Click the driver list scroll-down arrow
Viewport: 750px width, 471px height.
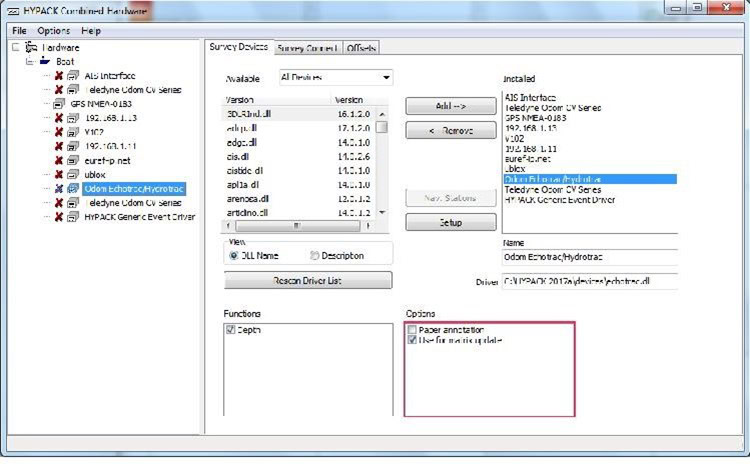tap(382, 212)
